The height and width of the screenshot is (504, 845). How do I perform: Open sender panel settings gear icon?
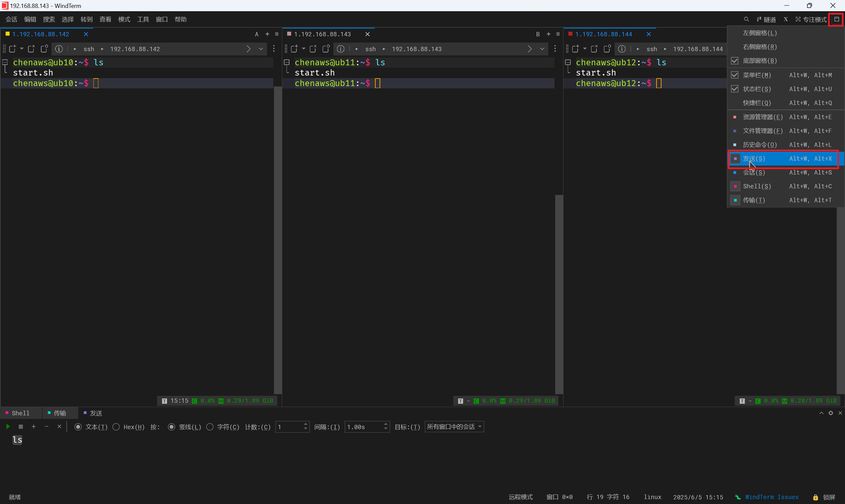coord(831,413)
